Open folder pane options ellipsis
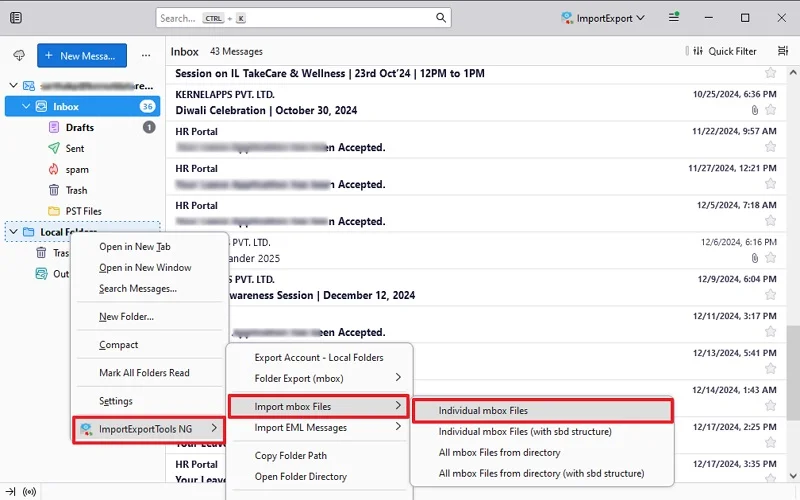 pyautogui.click(x=146, y=55)
